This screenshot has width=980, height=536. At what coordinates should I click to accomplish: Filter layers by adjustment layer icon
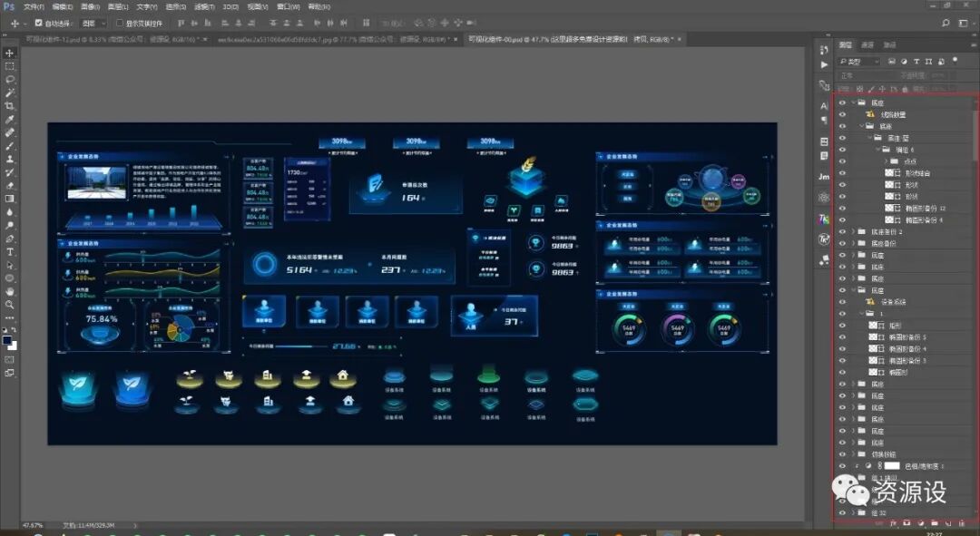904,62
